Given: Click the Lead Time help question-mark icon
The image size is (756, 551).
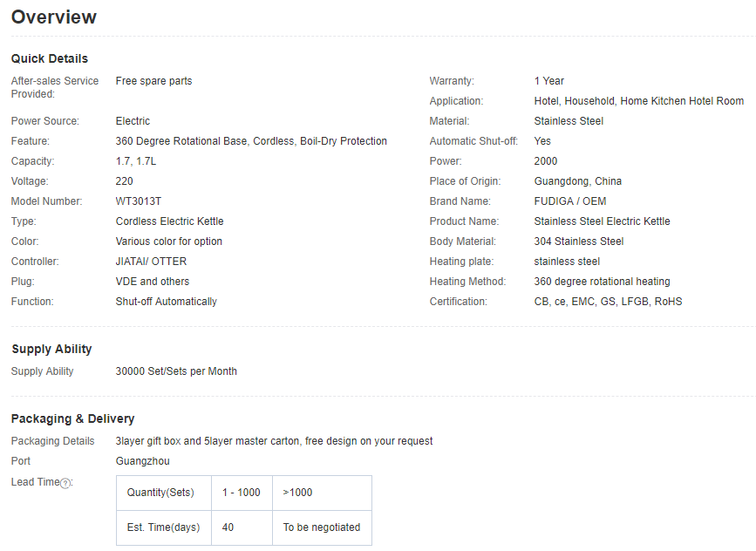Looking at the screenshot, I should pyautogui.click(x=65, y=483).
